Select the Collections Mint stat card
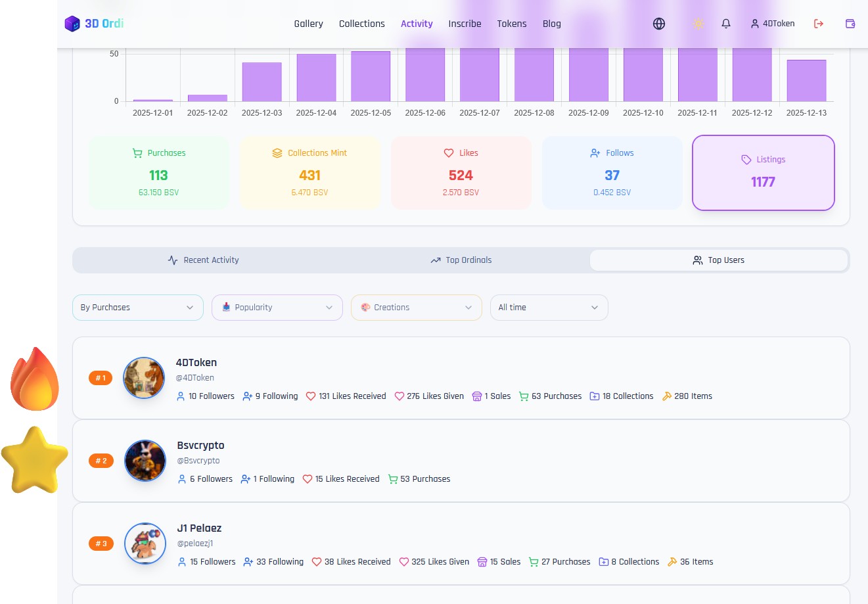868x604 pixels. coord(310,173)
